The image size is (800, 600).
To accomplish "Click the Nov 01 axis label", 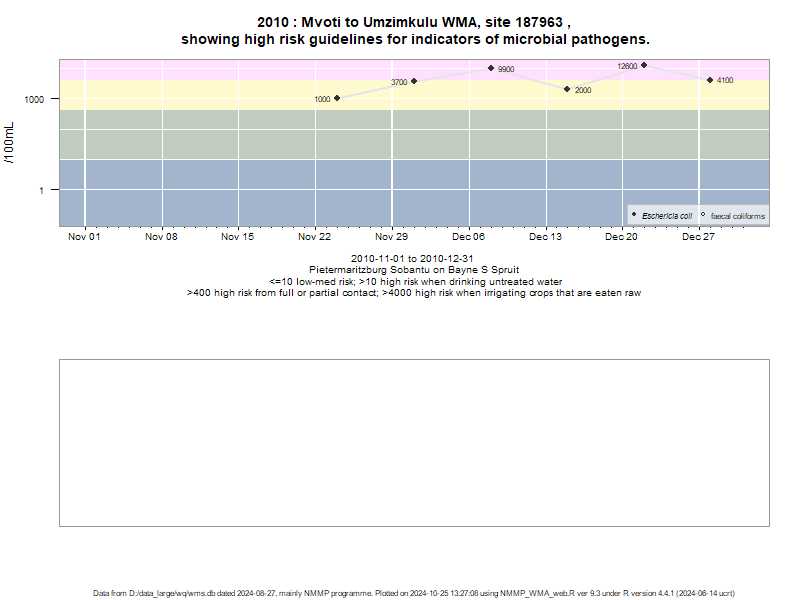I will pyautogui.click(x=84, y=237).
